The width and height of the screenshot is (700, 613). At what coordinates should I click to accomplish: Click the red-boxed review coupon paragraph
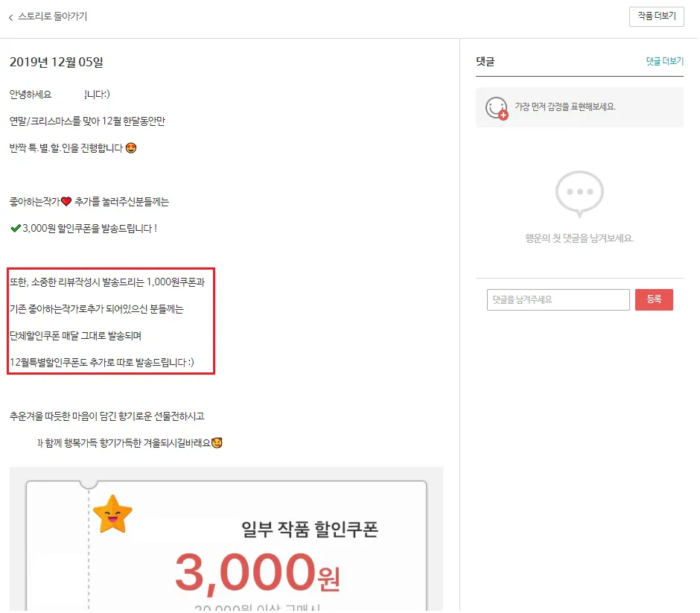(x=111, y=322)
